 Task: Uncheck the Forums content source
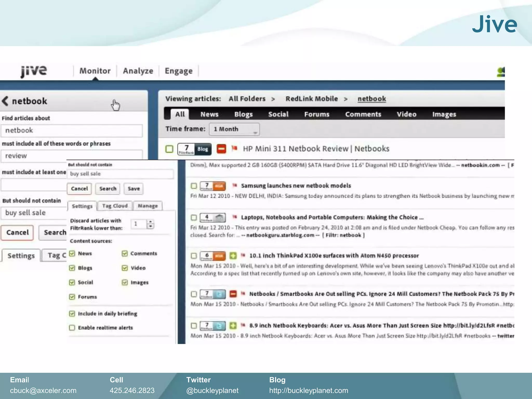pos(72,297)
